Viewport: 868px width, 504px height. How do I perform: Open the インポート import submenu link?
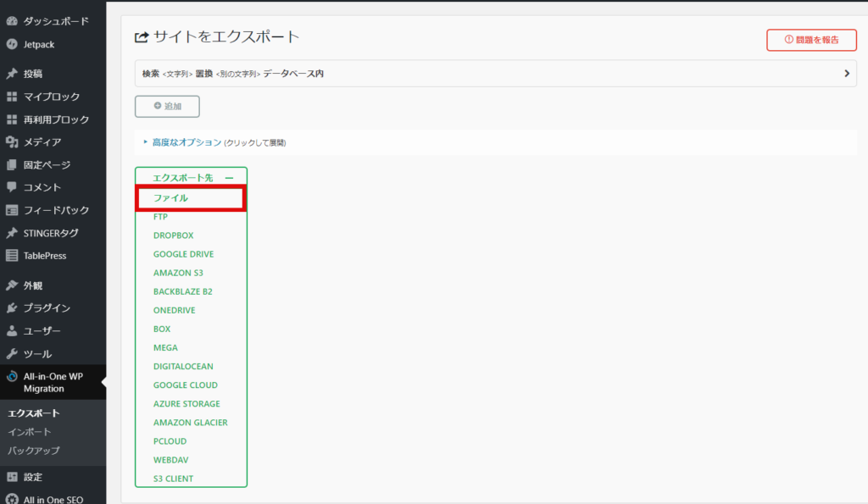coord(30,432)
